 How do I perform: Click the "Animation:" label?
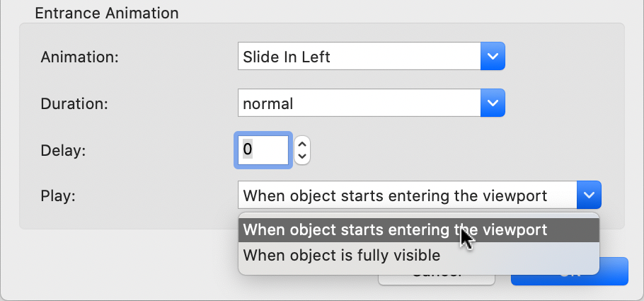pos(80,57)
